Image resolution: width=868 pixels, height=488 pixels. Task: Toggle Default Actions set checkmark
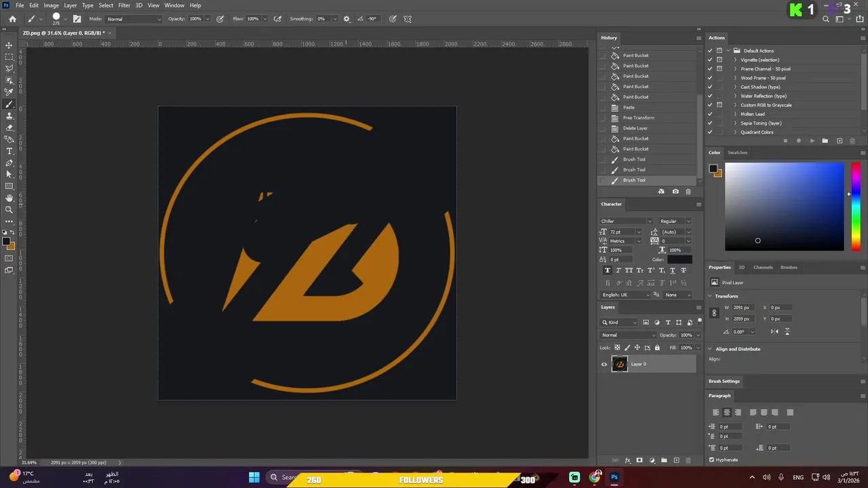[x=710, y=51]
